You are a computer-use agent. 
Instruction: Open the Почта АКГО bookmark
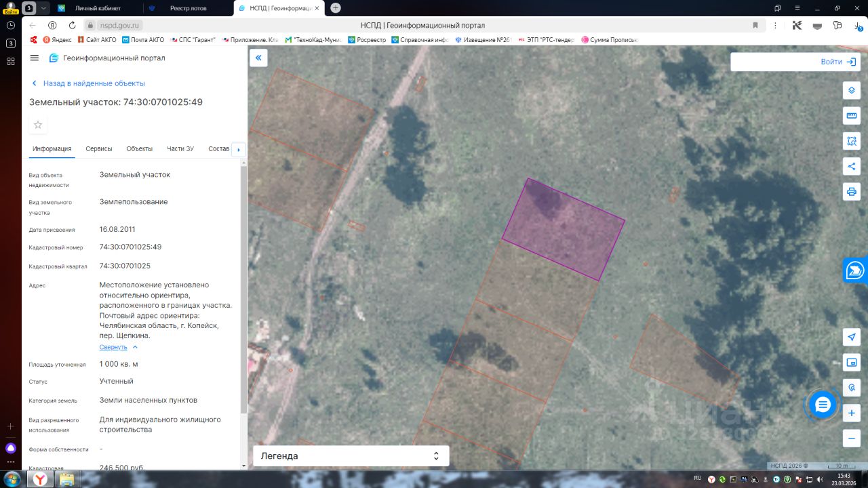point(142,40)
